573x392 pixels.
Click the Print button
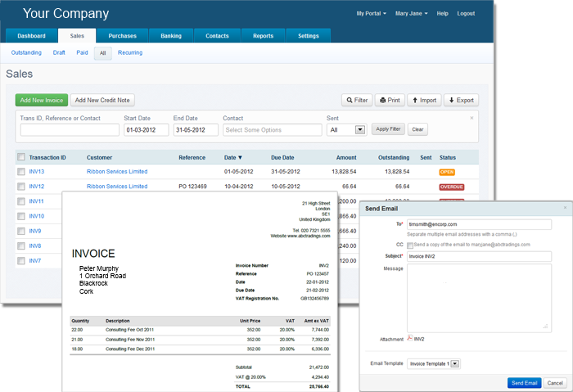tap(390, 100)
